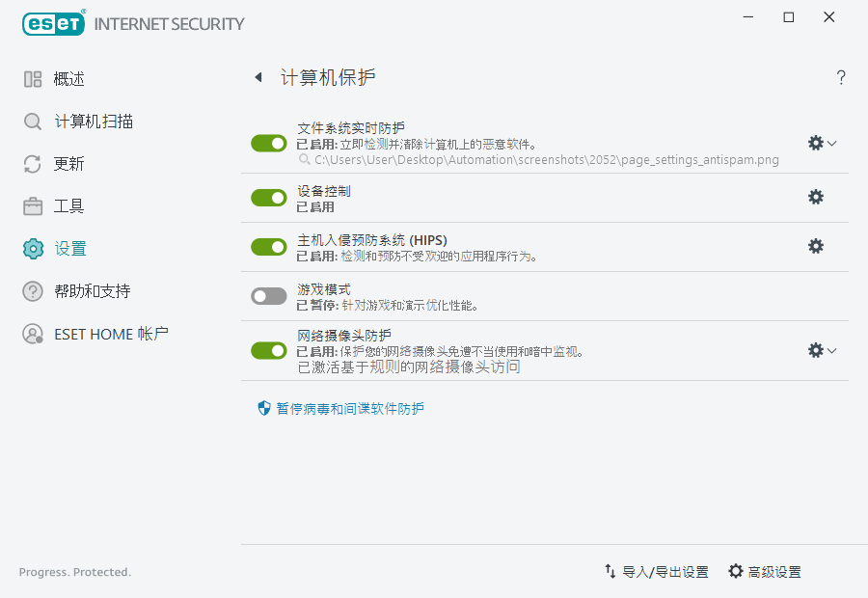Click the 计算机保护 page title
Screen dimensions: 868x598
point(328,77)
